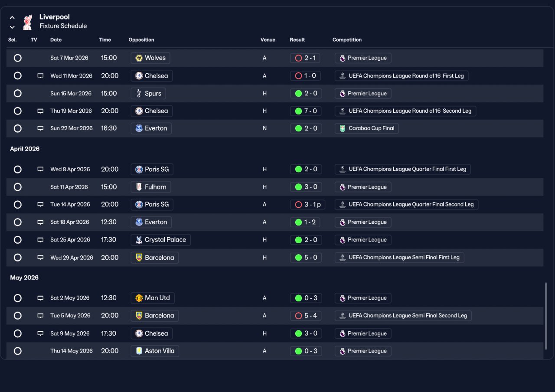Open the Barcelona button in 5 May row
Screen dimensions: 555x392
click(155, 316)
